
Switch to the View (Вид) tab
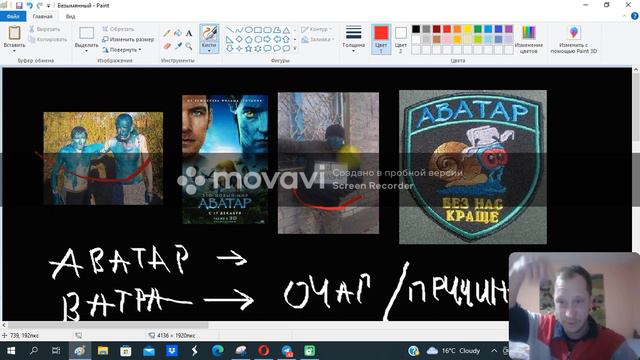tap(70, 16)
